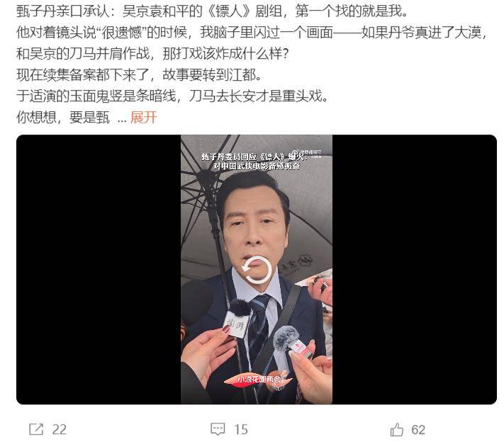Click the line mentioning 于适演的玉面鬼

(172, 96)
